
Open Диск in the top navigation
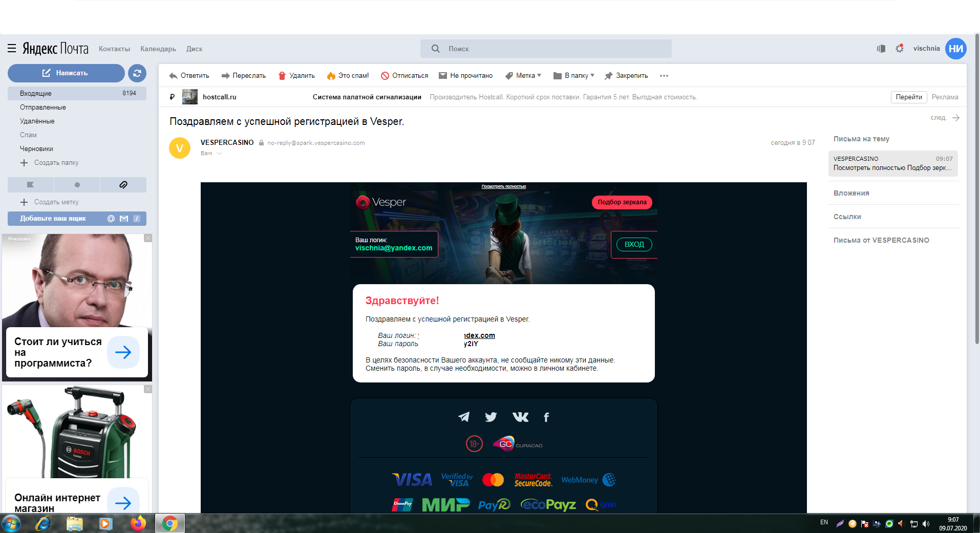click(195, 49)
